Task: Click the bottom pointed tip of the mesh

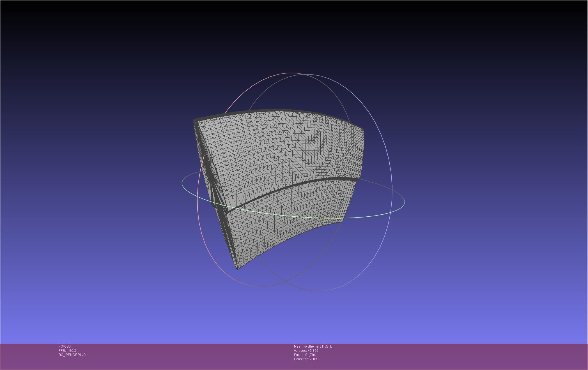Action: point(237,269)
